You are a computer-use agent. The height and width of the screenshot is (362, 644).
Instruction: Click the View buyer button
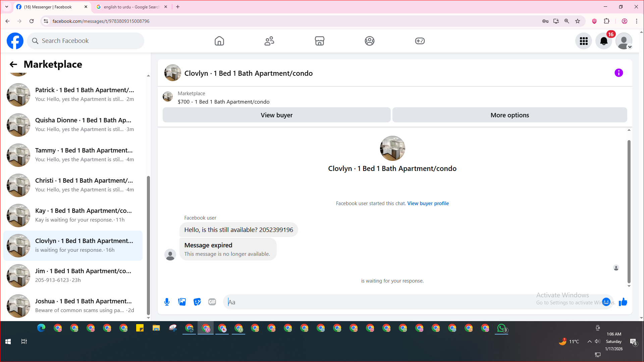click(276, 115)
